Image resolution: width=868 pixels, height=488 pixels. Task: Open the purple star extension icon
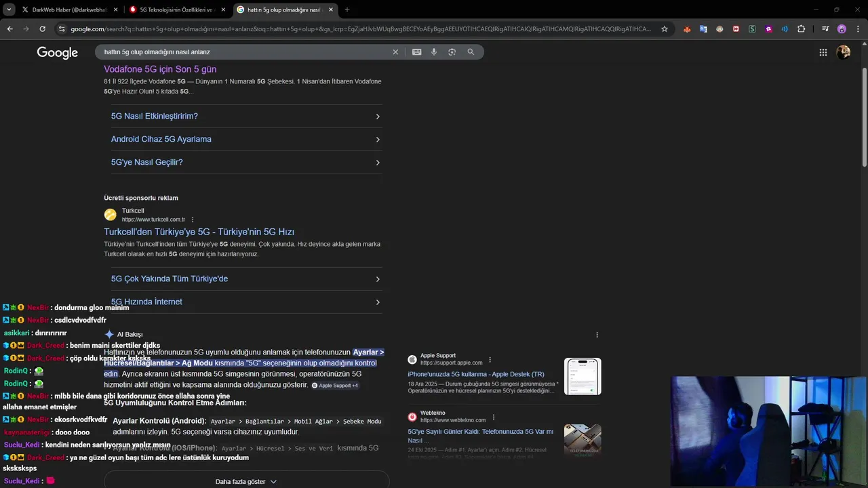tap(768, 29)
